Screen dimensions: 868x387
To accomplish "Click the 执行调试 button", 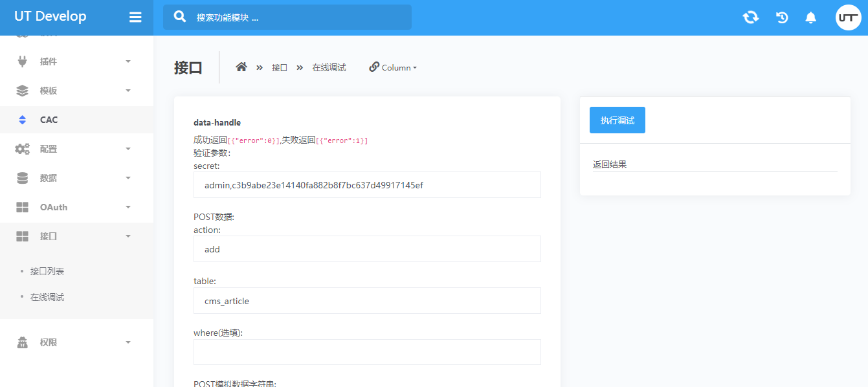I will coord(617,120).
